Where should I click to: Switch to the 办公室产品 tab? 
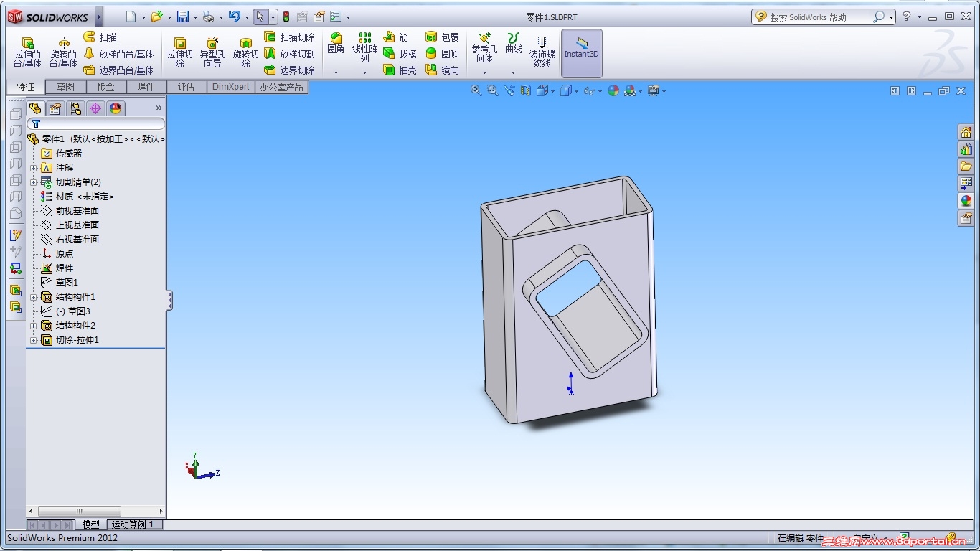pyautogui.click(x=282, y=87)
